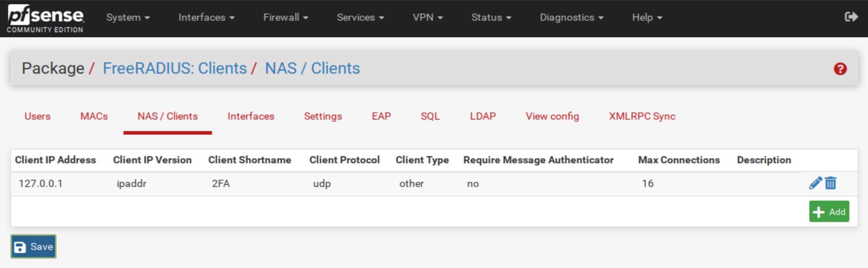The width and height of the screenshot is (868, 268).
Task: Open the Interfaces dropdown in the top navbar
Action: pos(206,17)
